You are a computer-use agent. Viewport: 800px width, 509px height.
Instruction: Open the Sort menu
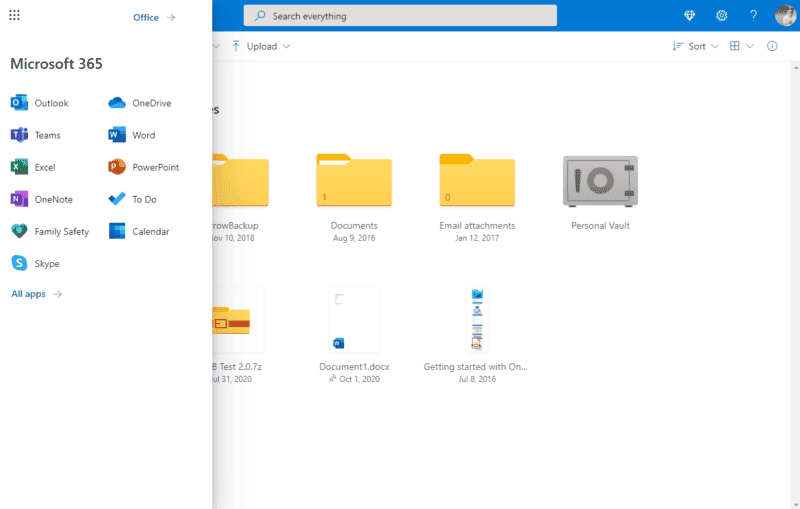click(695, 46)
